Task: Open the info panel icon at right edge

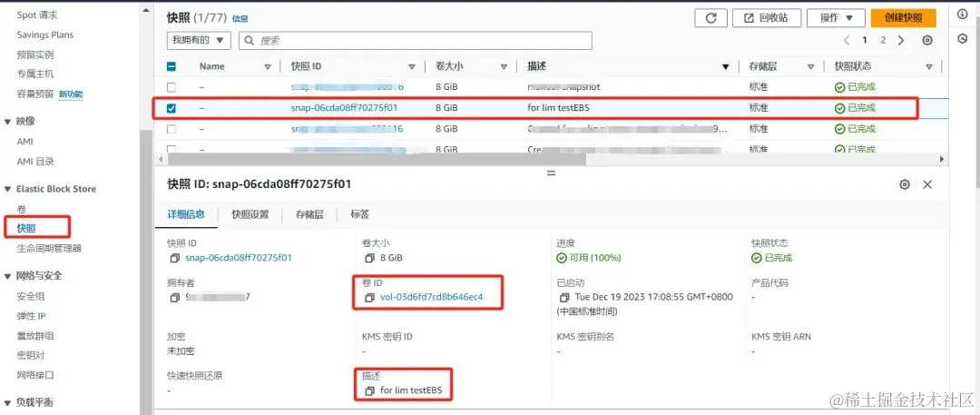Action: [x=963, y=15]
